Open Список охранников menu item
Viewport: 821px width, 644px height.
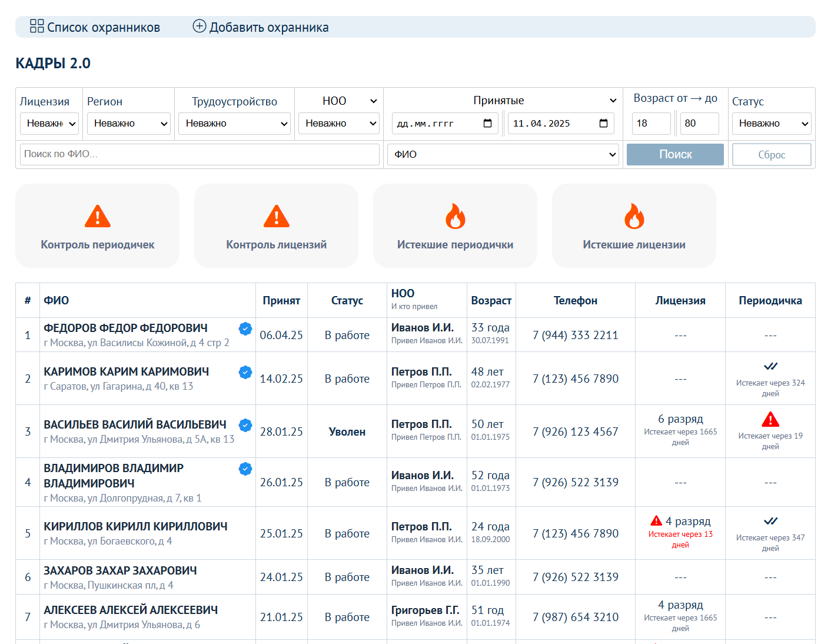coord(103,28)
